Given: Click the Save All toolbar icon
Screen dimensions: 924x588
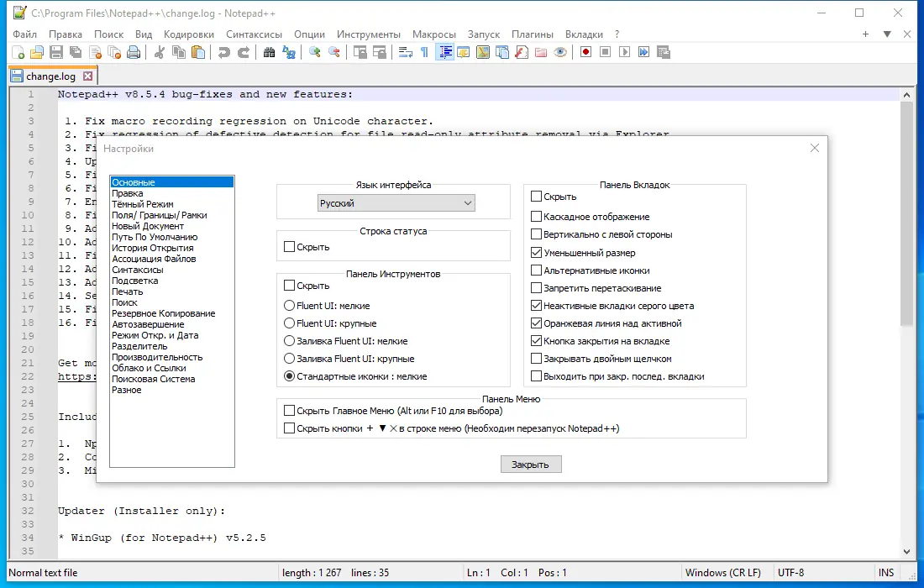Looking at the screenshot, I should click(76, 52).
